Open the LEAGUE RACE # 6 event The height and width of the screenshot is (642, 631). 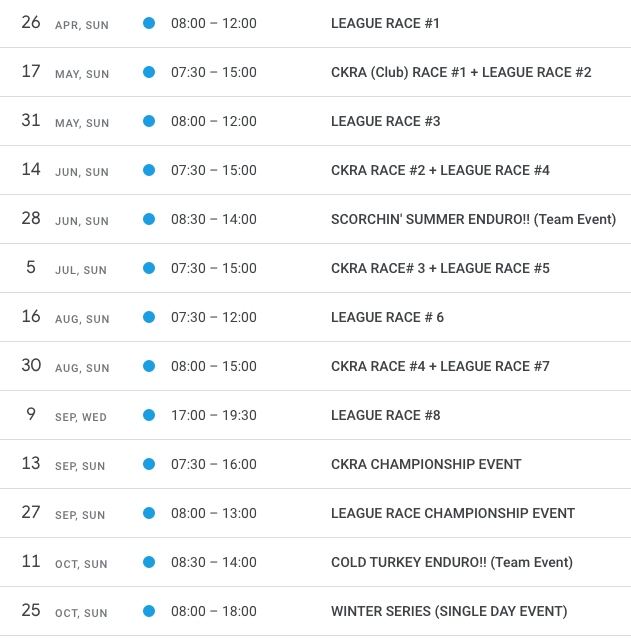[387, 317]
